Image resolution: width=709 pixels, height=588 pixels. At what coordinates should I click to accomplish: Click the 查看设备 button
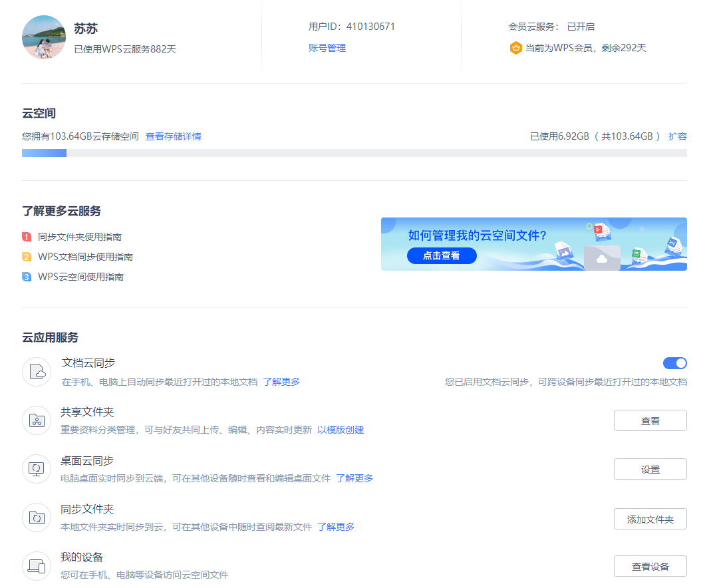coord(650,565)
